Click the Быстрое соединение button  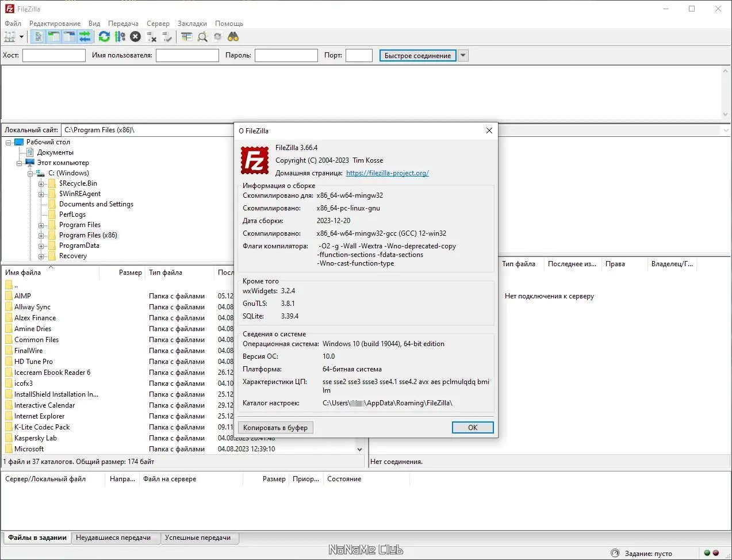[418, 55]
